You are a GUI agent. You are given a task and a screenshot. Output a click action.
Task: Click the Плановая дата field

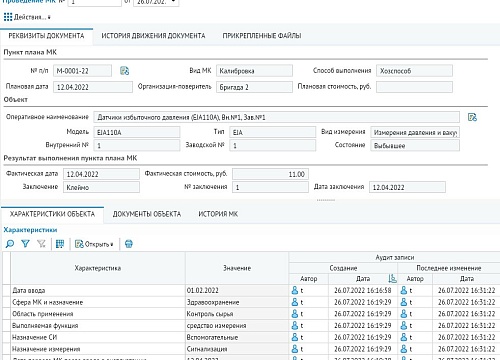(93, 87)
